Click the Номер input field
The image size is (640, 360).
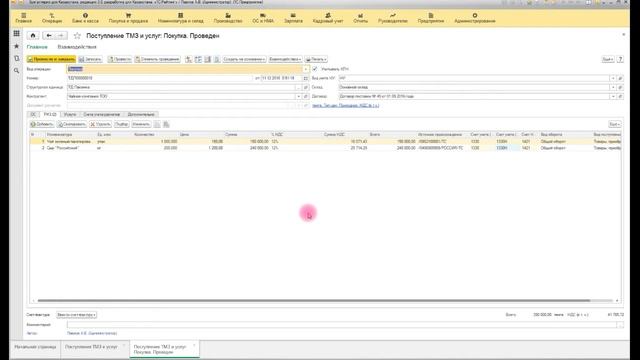coord(160,78)
